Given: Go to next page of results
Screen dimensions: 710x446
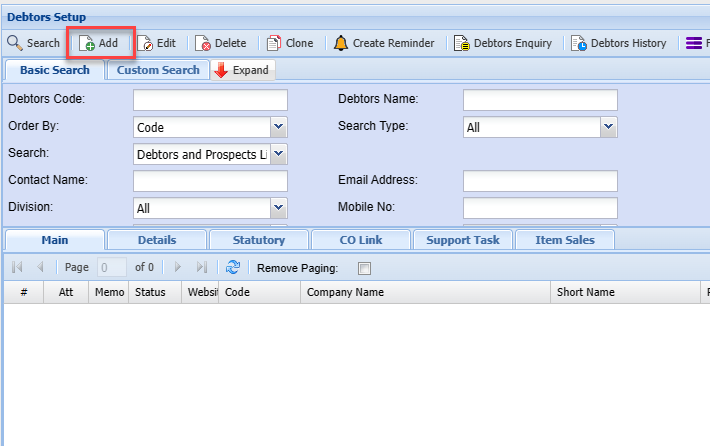Looking at the screenshot, I should 178,267.
